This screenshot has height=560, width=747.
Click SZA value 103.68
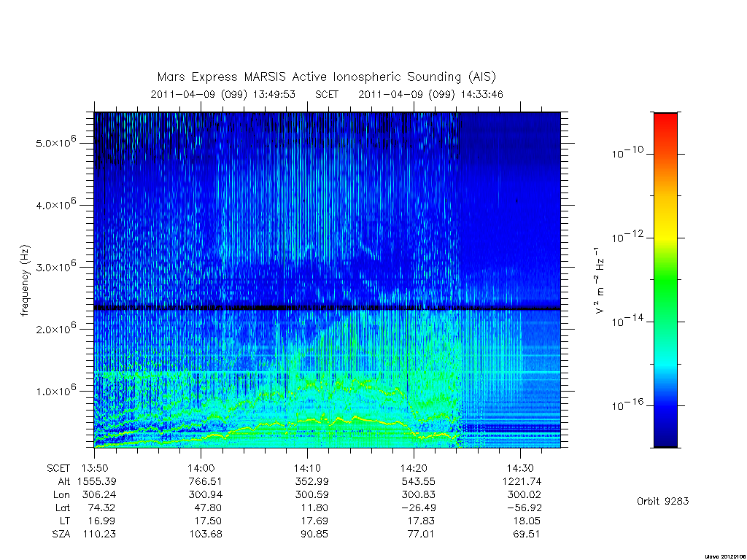point(206,534)
